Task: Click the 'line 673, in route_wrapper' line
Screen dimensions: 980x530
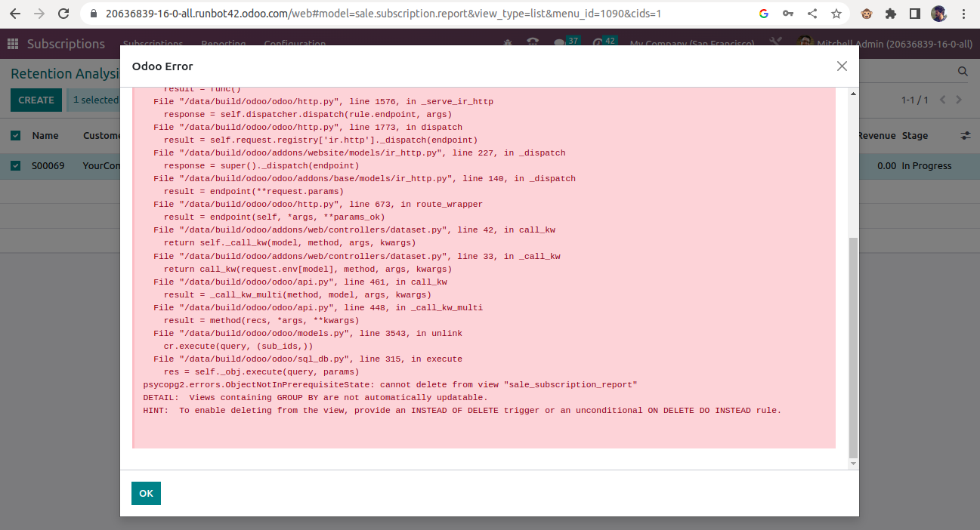Action: point(318,205)
